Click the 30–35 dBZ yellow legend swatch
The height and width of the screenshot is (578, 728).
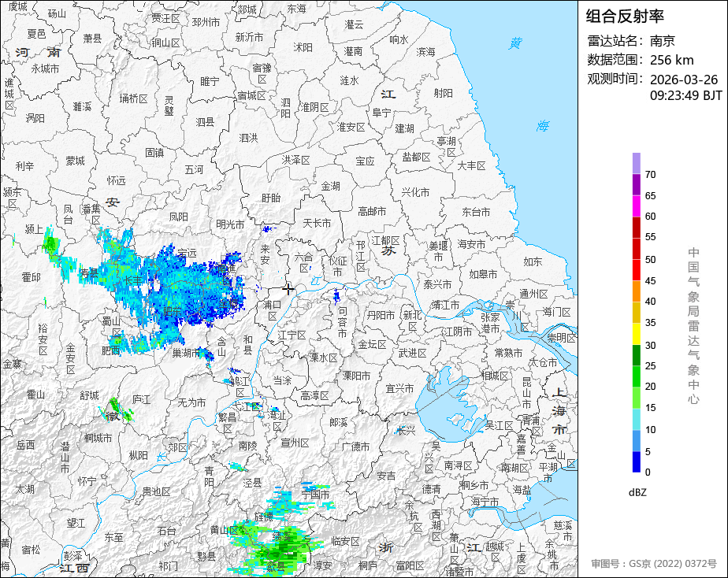[636, 334]
